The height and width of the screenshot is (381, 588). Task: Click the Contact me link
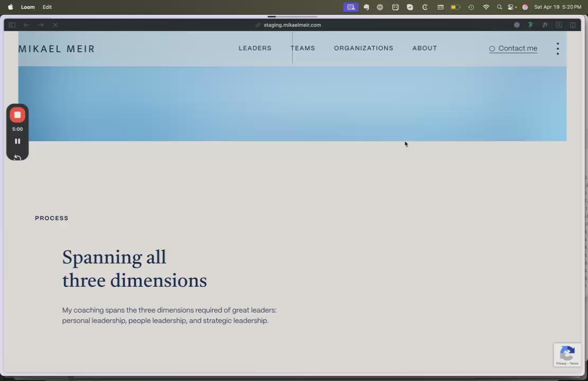513,48
